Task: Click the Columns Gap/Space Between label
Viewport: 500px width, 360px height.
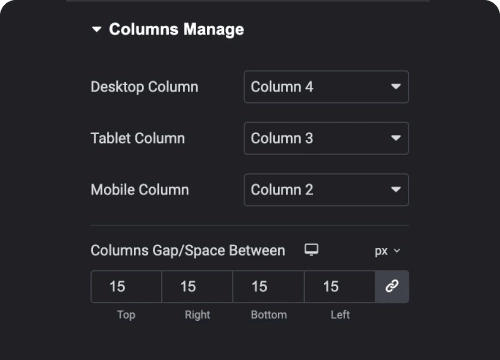Action: (x=188, y=251)
